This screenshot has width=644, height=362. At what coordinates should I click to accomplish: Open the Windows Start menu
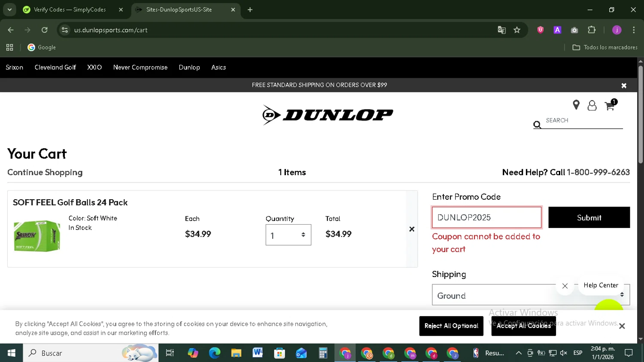pyautogui.click(x=12, y=353)
